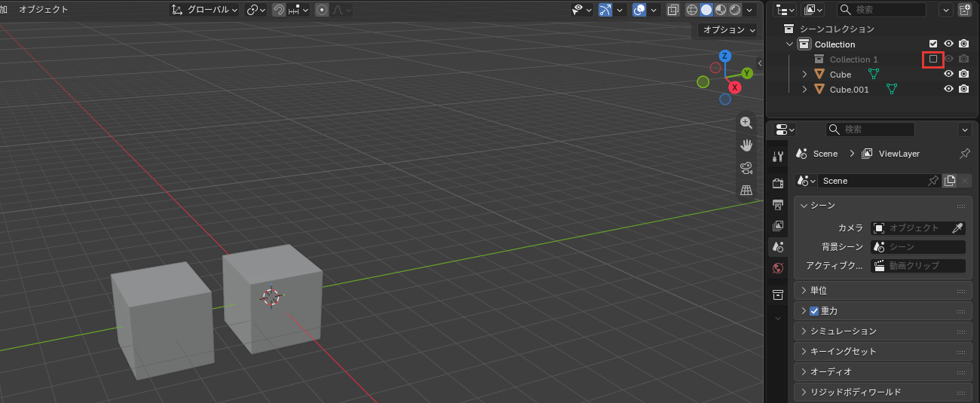This screenshot has height=403, width=980.
Task: Open the snapping options dropdown
Action: [298, 10]
